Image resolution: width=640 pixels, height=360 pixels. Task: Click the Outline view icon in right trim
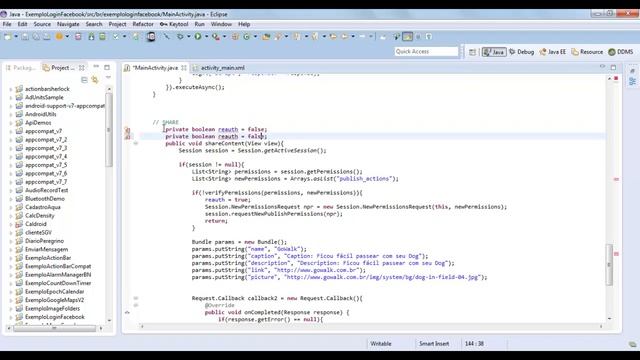(x=633, y=81)
